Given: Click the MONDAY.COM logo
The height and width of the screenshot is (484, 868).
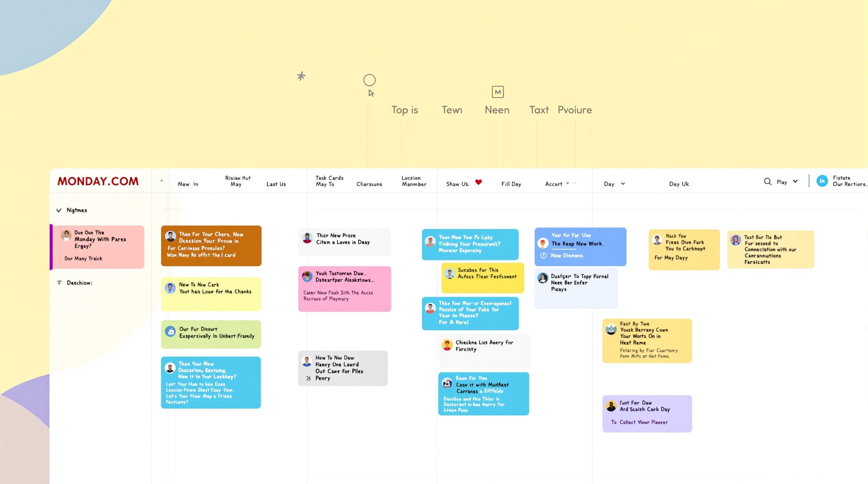Looking at the screenshot, I should (x=98, y=181).
